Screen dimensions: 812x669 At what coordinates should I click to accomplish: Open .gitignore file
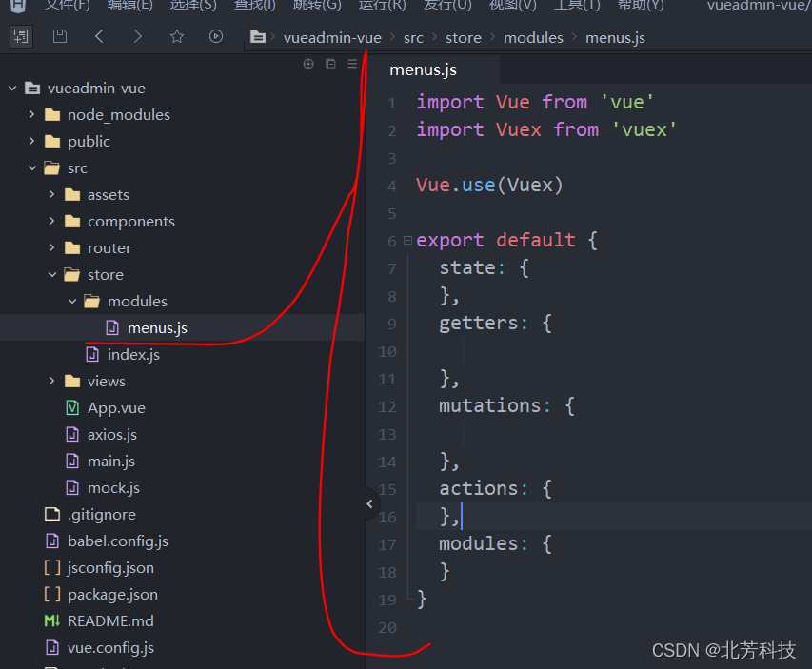102,515
